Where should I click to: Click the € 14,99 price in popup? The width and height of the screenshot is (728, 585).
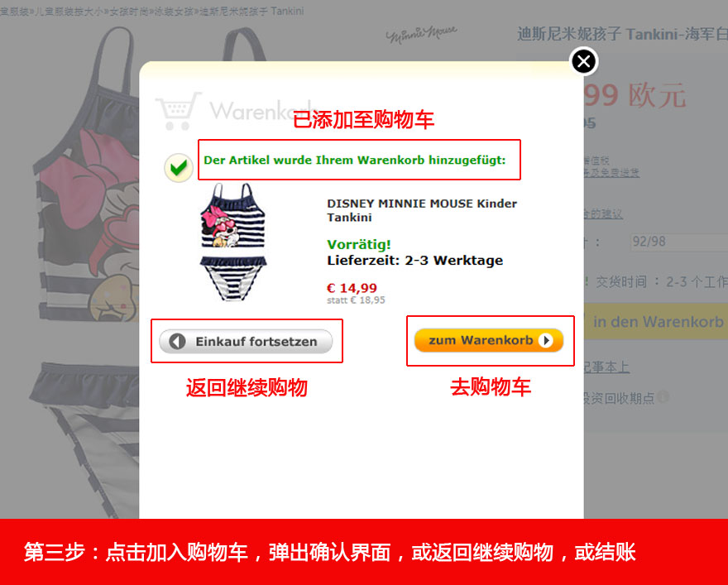pos(352,288)
